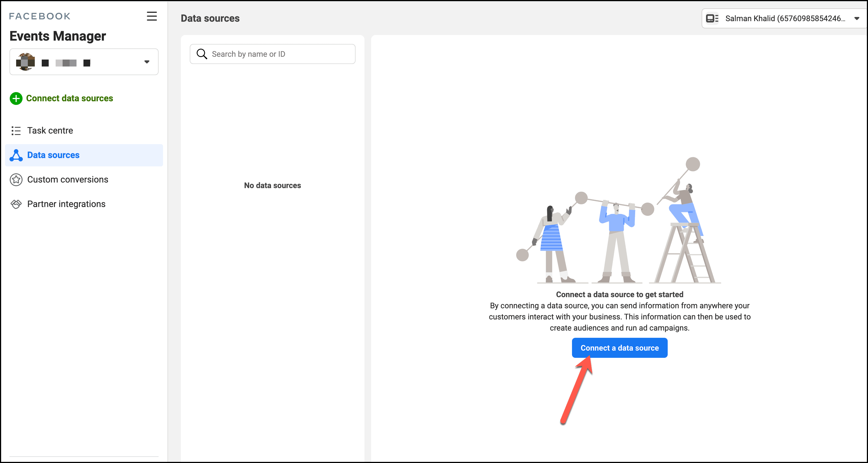Viewport: 868px width, 463px height.
Task: Click the FACEBOOK logo text
Action: (40, 16)
